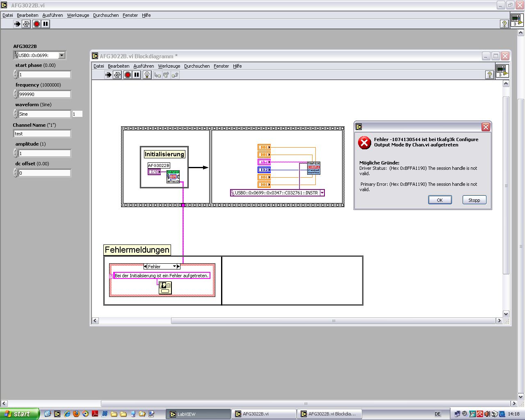This screenshot has width=525, height=420.
Task: Click Run Continuously in the front panel toolbar
Action: tap(26, 24)
